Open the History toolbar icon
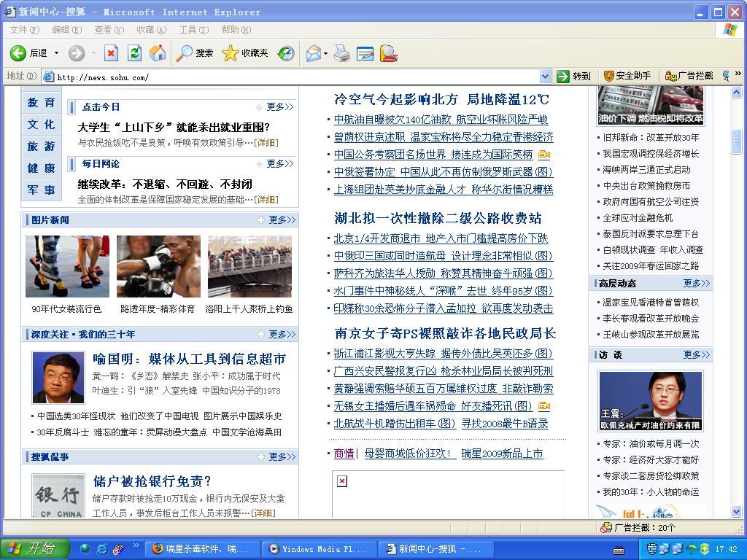 pos(286,53)
